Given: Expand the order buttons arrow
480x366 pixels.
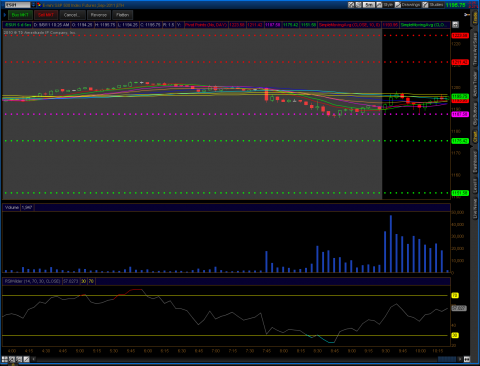Looking at the screenshot, I should point(5,15).
